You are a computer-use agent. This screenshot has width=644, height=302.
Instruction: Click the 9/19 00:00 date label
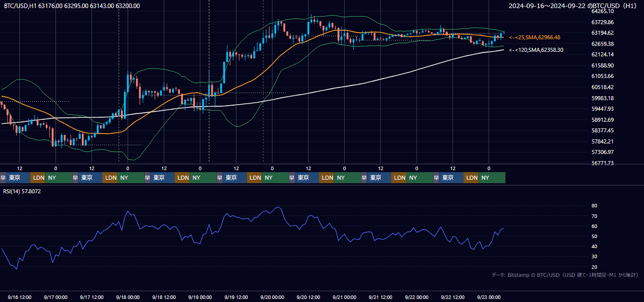click(200, 297)
